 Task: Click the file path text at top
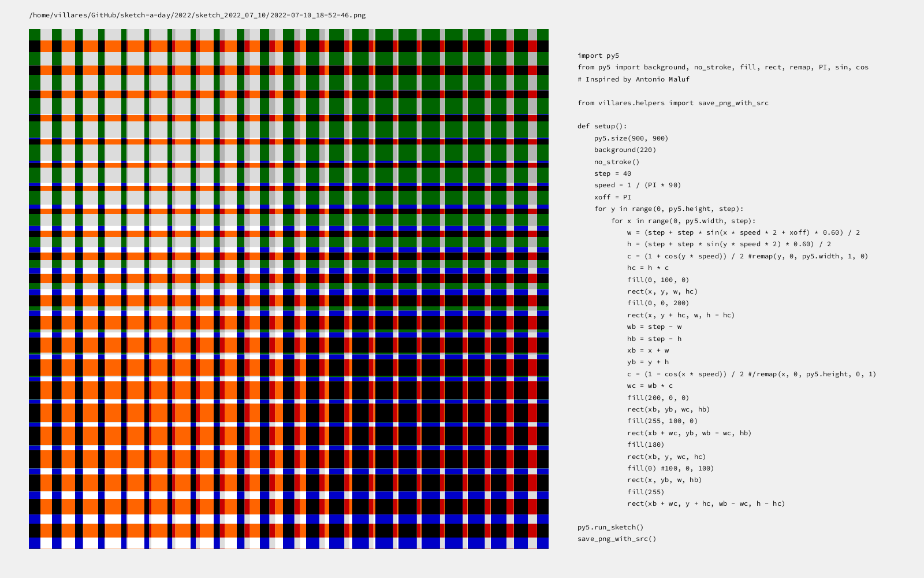tap(197, 15)
